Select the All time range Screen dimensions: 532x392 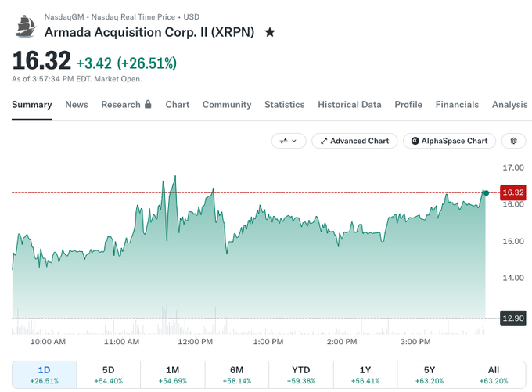point(494,375)
